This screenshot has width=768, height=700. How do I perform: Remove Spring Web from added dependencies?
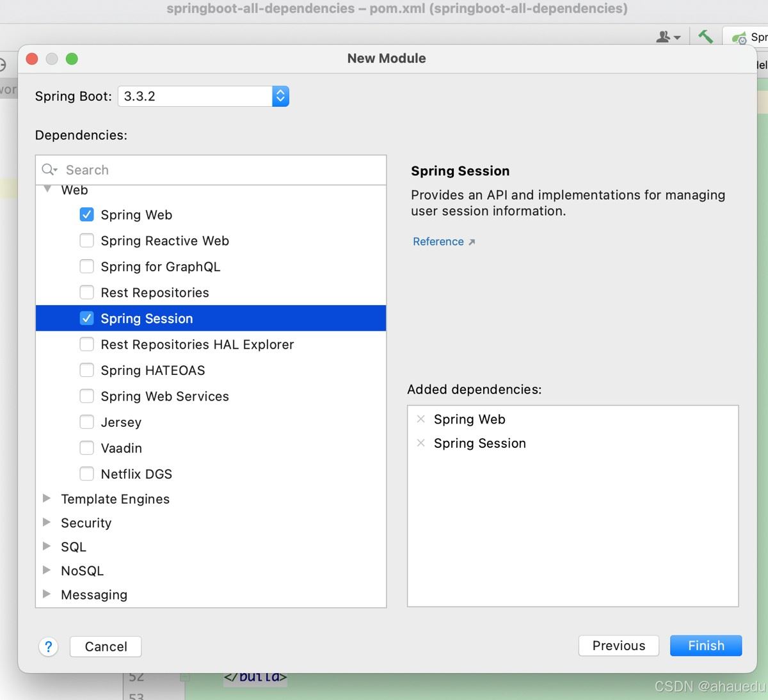click(420, 419)
